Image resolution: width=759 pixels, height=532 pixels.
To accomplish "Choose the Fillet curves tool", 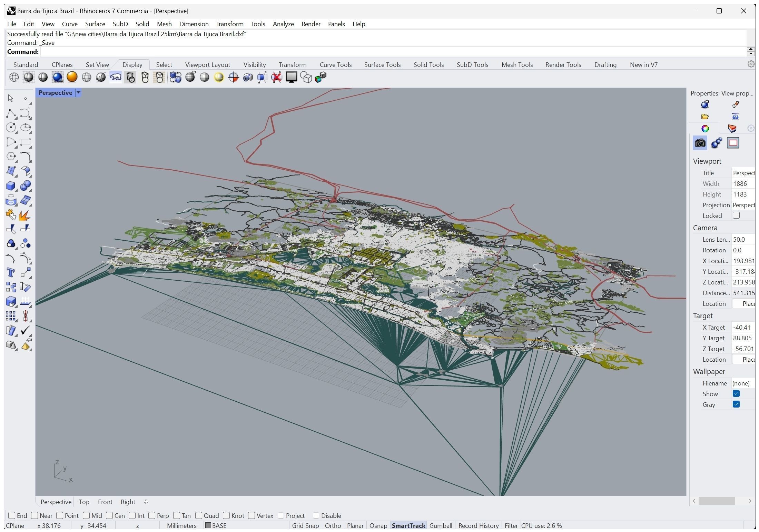I will coord(26,157).
